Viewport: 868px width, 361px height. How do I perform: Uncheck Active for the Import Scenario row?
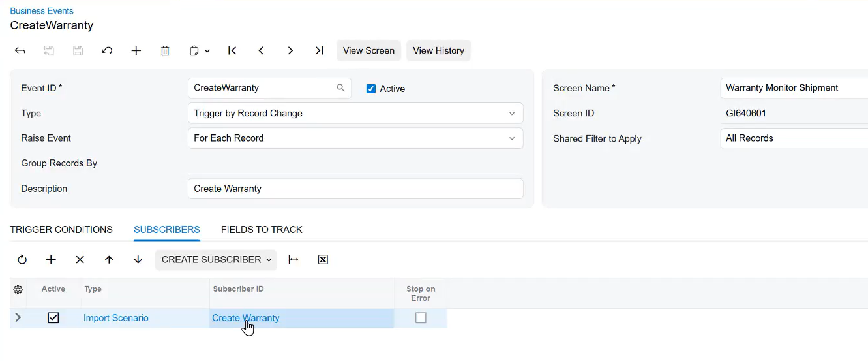[53, 318]
